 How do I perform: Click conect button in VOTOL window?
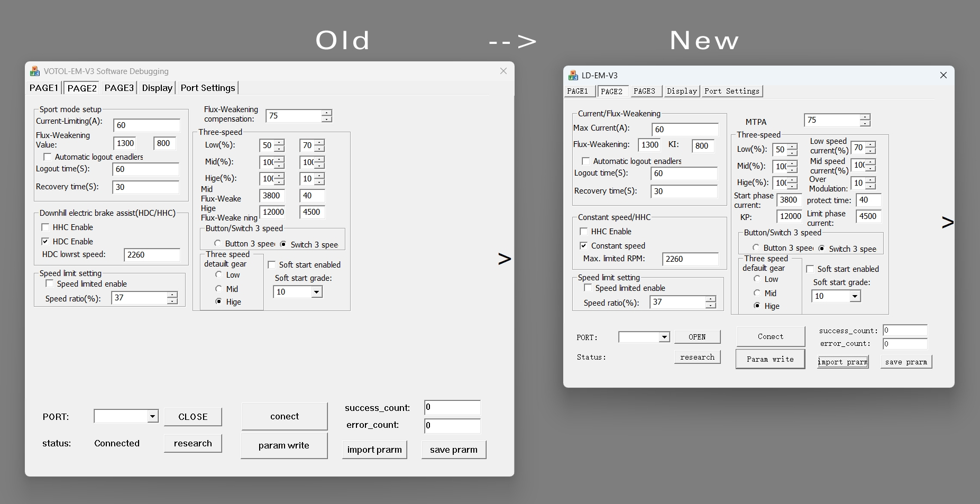[x=285, y=416]
